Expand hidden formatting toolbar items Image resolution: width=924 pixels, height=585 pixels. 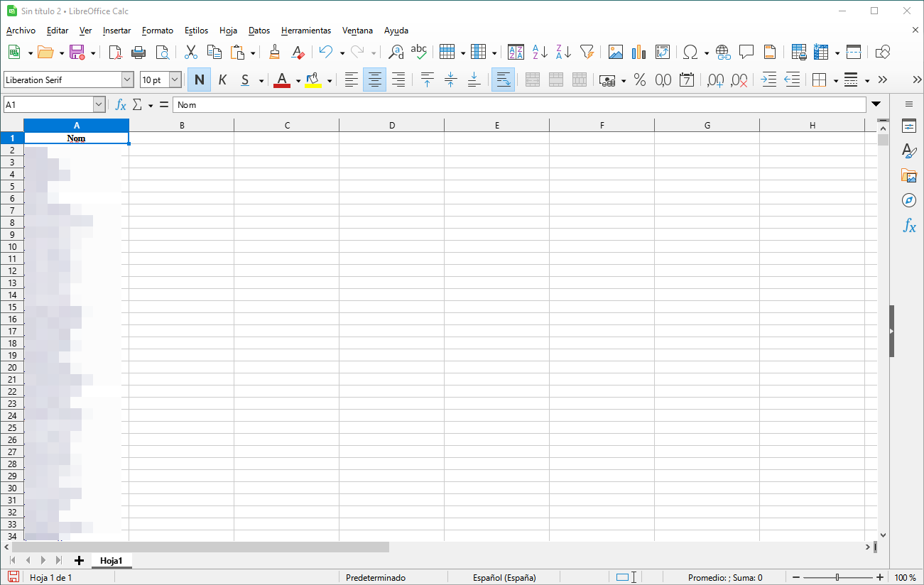pos(883,80)
